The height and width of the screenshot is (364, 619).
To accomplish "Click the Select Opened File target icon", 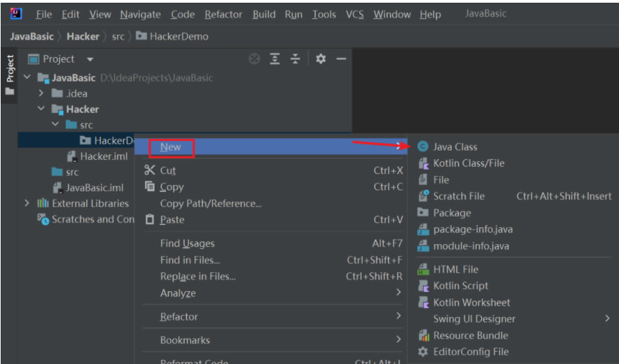I will point(254,59).
